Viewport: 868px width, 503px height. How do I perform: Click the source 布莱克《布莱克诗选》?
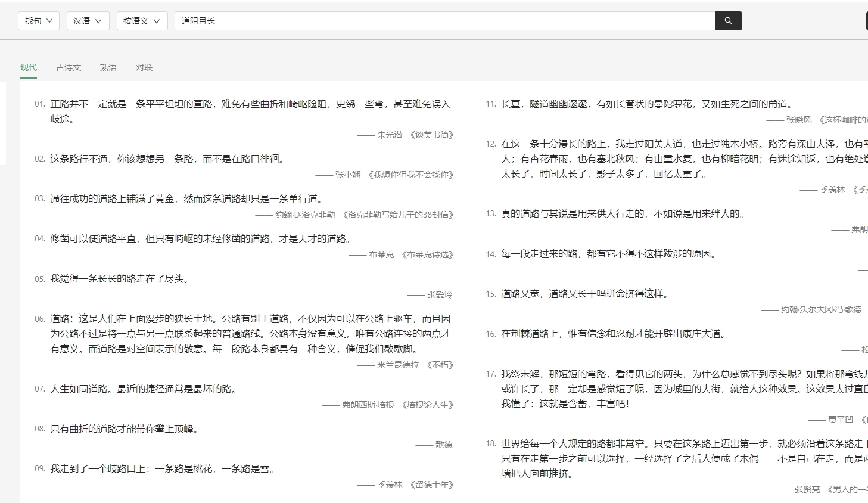click(x=411, y=254)
